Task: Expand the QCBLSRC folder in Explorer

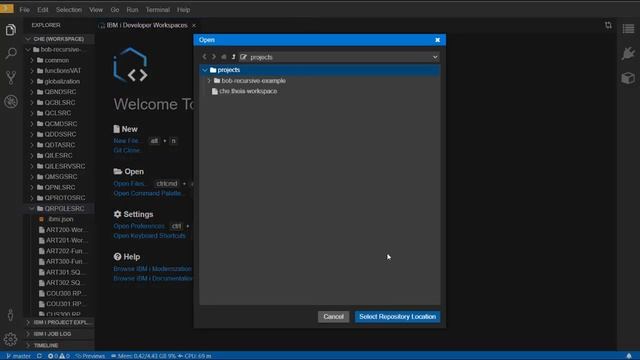Action: pos(32,102)
